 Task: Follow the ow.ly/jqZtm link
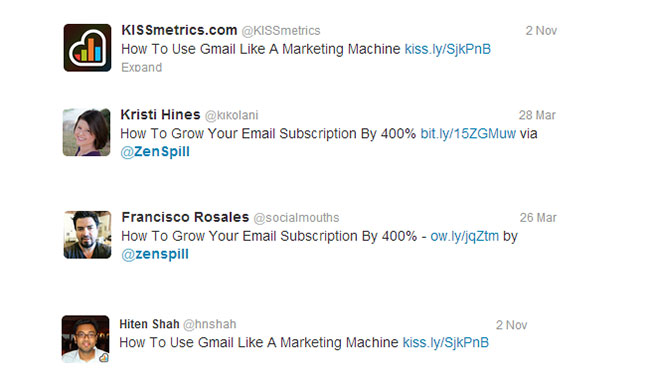pyautogui.click(x=465, y=236)
